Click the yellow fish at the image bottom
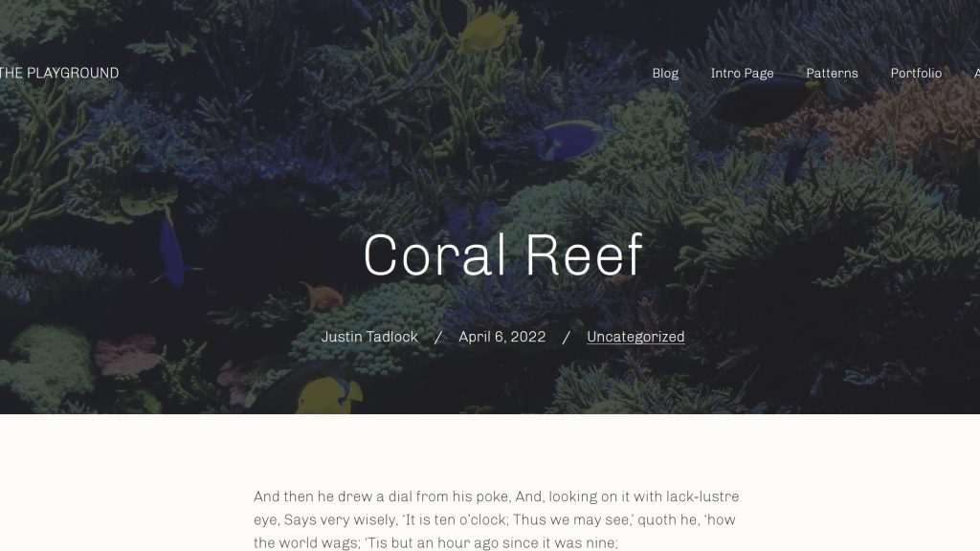The height and width of the screenshot is (551, 980). (330, 394)
